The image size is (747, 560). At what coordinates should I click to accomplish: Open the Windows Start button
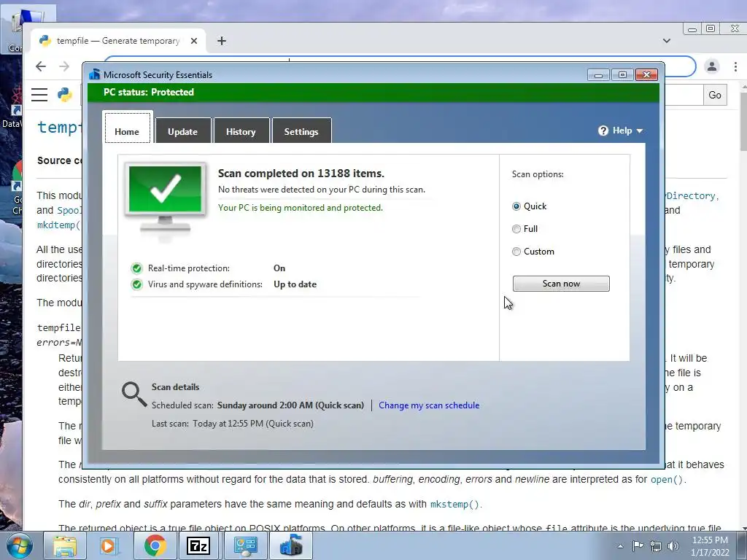(19, 545)
